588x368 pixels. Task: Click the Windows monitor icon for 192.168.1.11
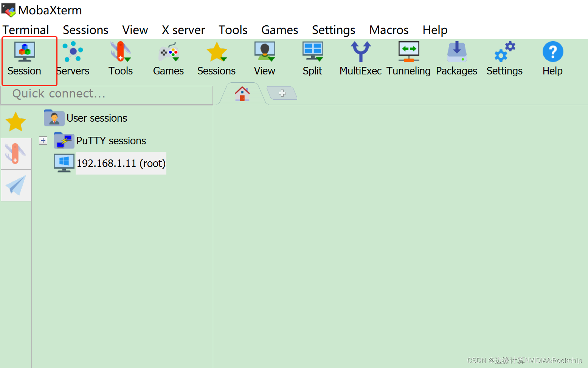click(64, 163)
